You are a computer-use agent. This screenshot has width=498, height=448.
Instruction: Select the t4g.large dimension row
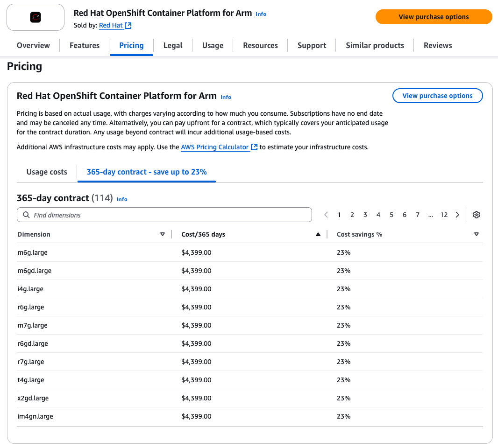(249, 380)
